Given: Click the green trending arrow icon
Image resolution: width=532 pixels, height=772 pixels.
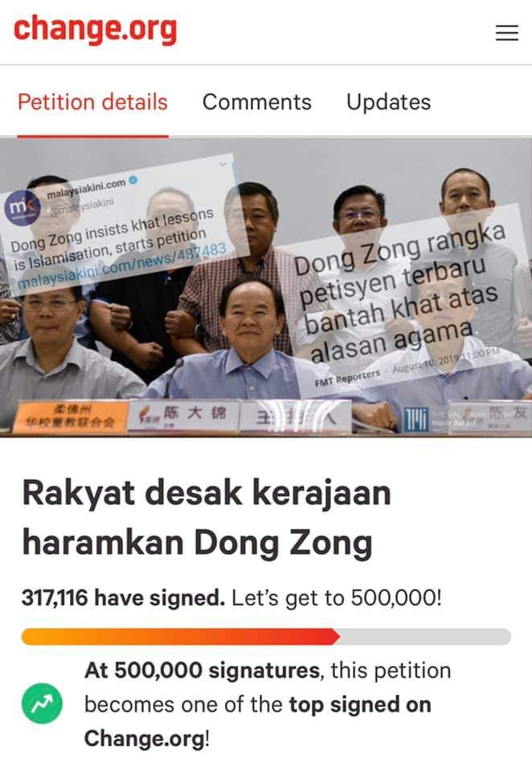Looking at the screenshot, I should coord(42,704).
